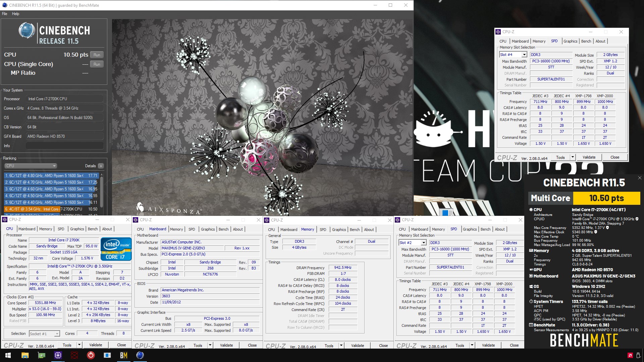Click the red power button taskbar icon
This screenshot has height=362, width=644.
click(x=91, y=355)
